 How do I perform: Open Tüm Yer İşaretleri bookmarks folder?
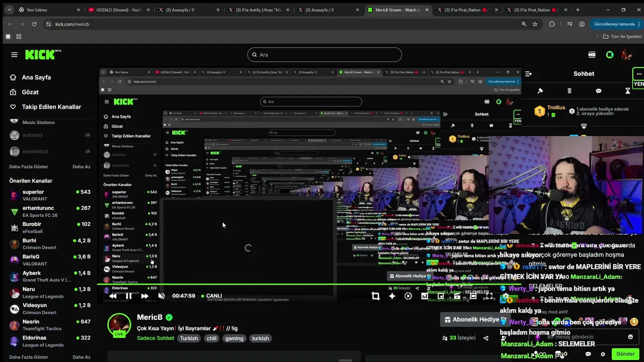622,36
